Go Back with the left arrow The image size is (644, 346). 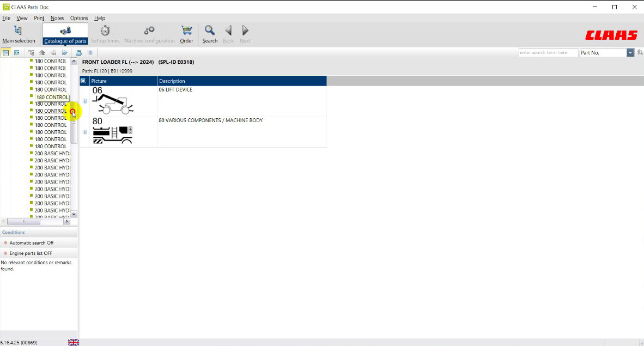click(x=228, y=34)
